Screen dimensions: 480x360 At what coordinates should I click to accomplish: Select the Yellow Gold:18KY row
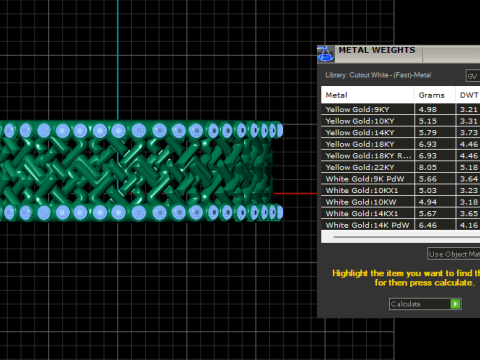click(400, 144)
